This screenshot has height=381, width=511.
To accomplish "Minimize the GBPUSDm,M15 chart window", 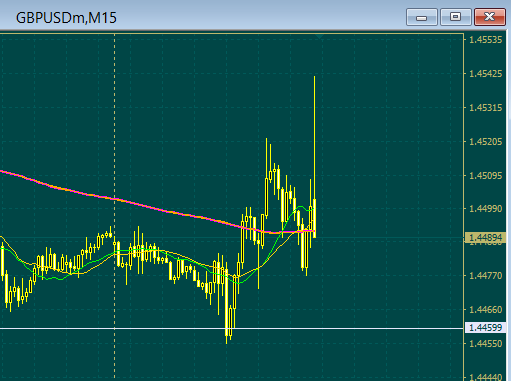I will tap(422, 17).
